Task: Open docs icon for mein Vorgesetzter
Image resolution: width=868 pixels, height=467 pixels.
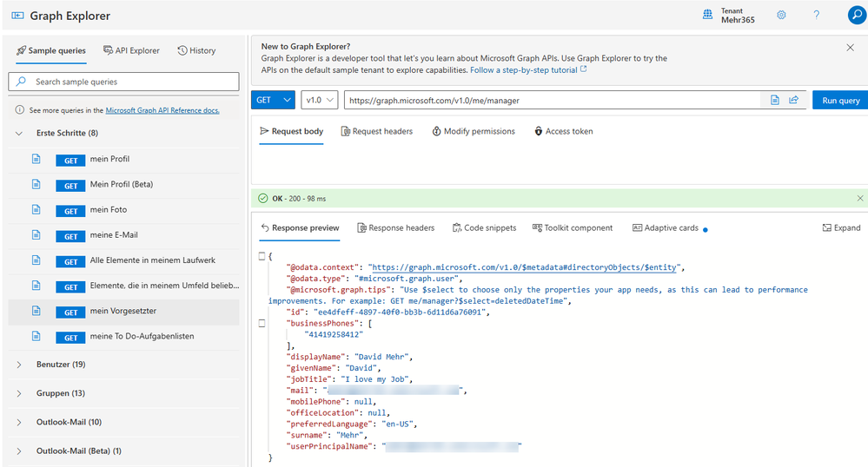Action: pos(36,311)
